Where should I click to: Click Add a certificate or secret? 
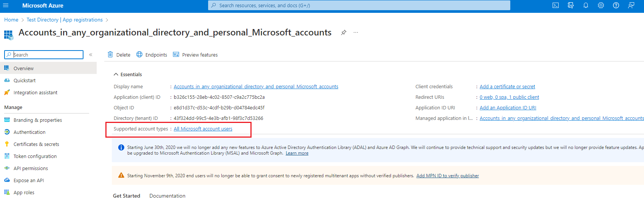coord(507,86)
